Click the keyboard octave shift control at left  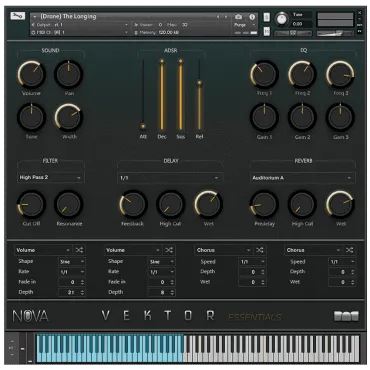point(11,348)
